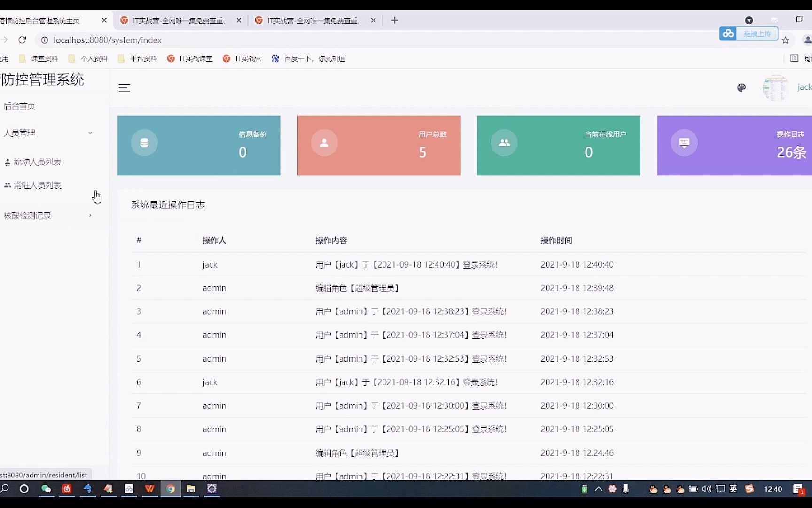
Task: Click inside the browser address bar
Action: tap(188, 40)
